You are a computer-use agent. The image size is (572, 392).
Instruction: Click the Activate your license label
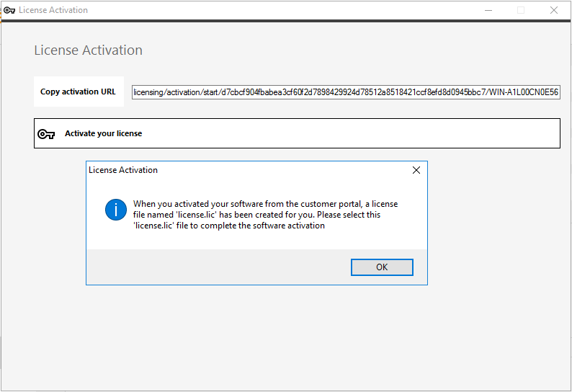pyautogui.click(x=103, y=134)
